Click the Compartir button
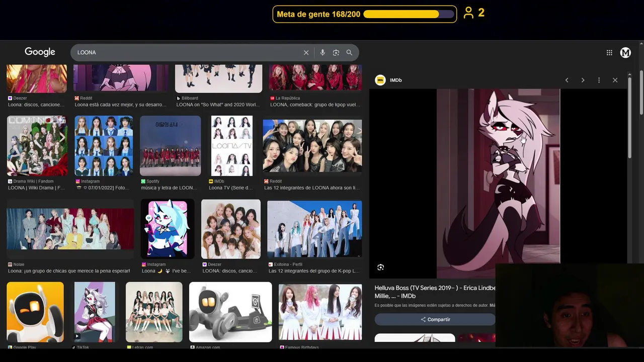 435,319
